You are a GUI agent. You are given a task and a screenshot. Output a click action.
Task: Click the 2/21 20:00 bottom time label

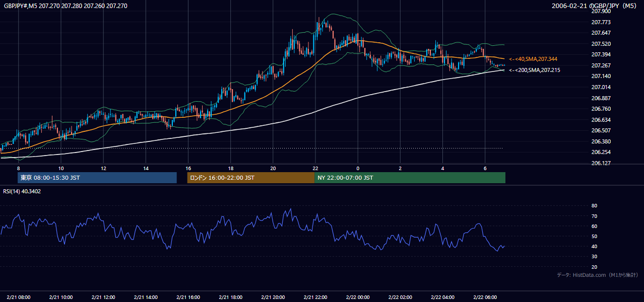pyautogui.click(x=273, y=297)
